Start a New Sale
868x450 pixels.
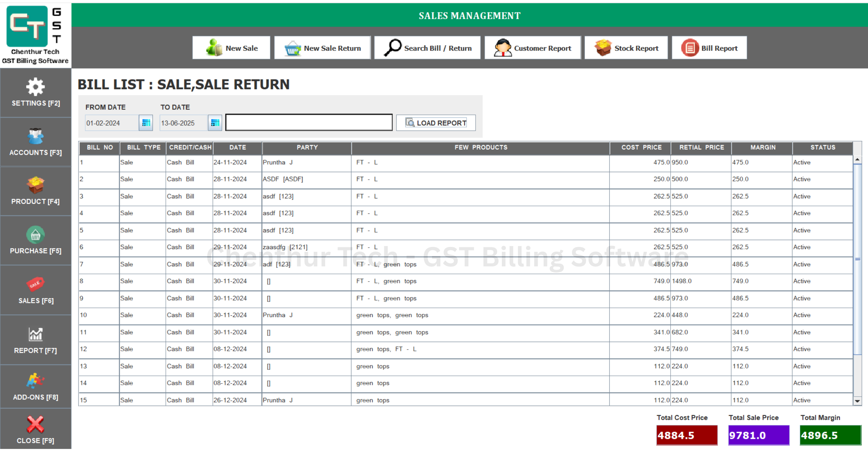(x=231, y=48)
